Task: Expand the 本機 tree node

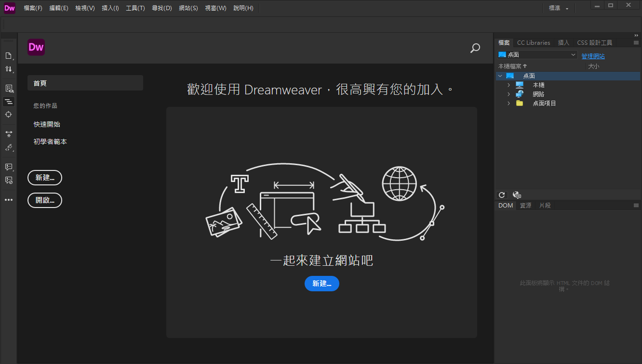Action: [x=508, y=85]
